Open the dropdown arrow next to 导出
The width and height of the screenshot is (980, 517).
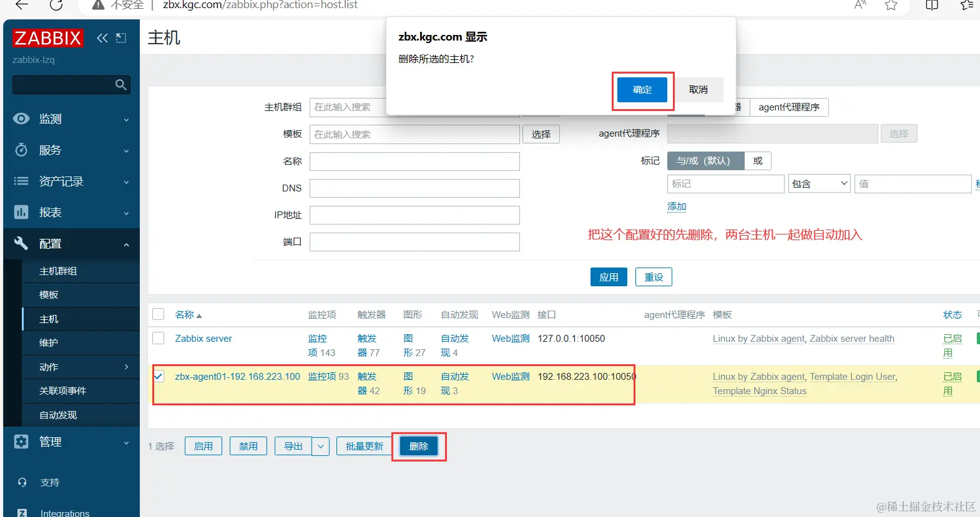coord(320,447)
